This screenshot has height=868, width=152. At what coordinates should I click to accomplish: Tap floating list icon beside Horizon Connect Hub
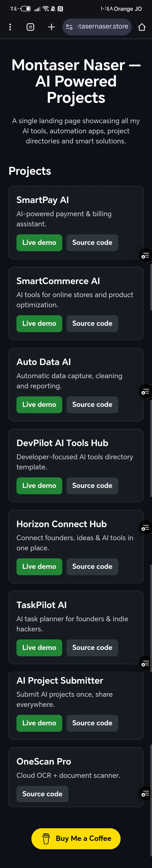[x=145, y=528]
